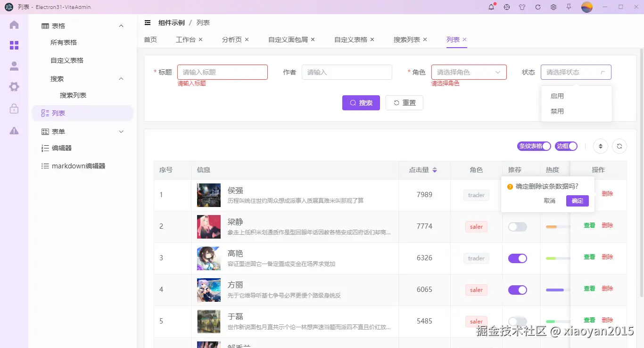Click the 确定 confirm delete button

[577, 201]
